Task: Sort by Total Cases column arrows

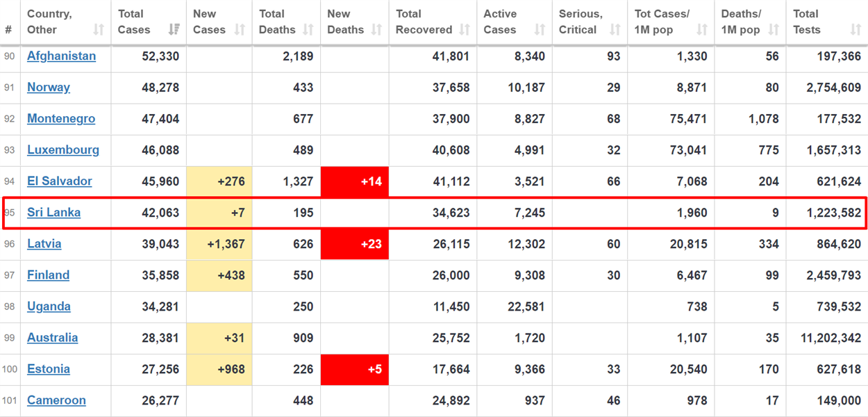Action: coord(174,30)
